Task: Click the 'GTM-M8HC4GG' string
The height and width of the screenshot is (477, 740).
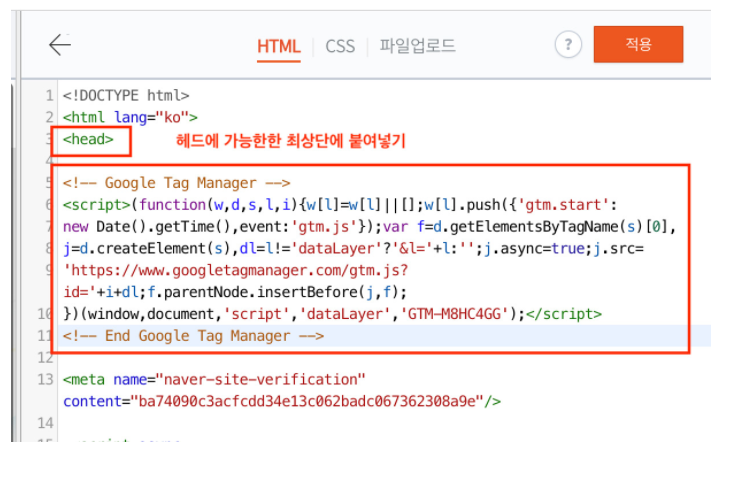Action: pyautogui.click(x=454, y=314)
